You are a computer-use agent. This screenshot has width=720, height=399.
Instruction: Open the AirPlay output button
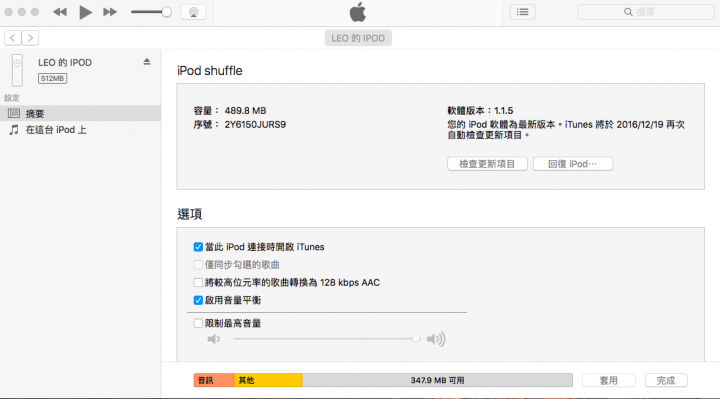point(193,12)
